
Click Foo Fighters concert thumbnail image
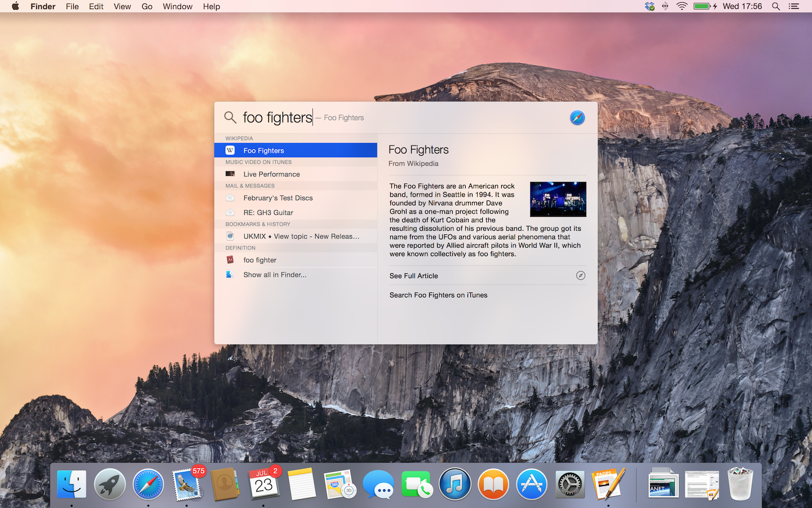coord(558,199)
